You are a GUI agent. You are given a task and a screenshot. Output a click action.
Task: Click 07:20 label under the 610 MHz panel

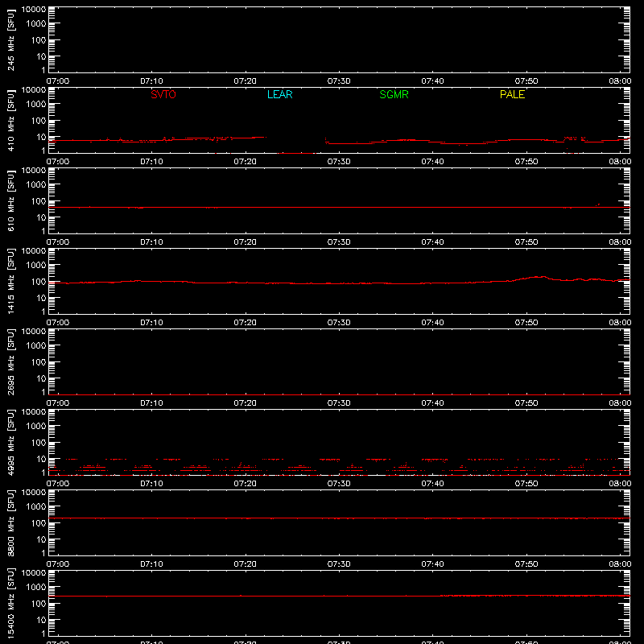246,242
